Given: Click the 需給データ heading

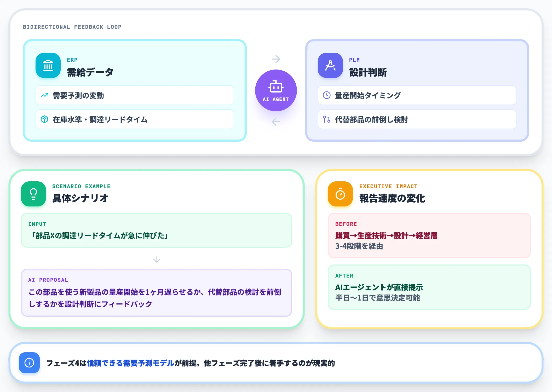Looking at the screenshot, I should click(90, 72).
